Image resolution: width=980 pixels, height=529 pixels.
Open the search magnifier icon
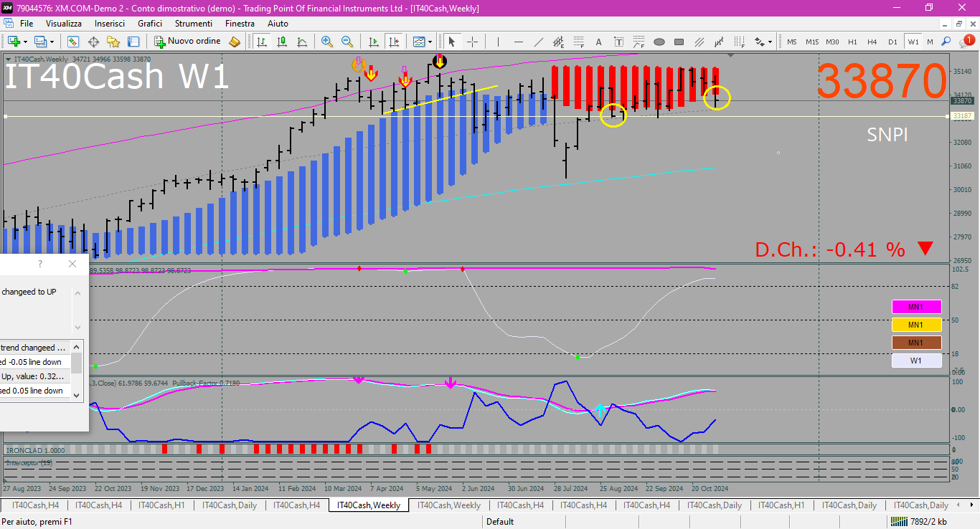[946, 42]
